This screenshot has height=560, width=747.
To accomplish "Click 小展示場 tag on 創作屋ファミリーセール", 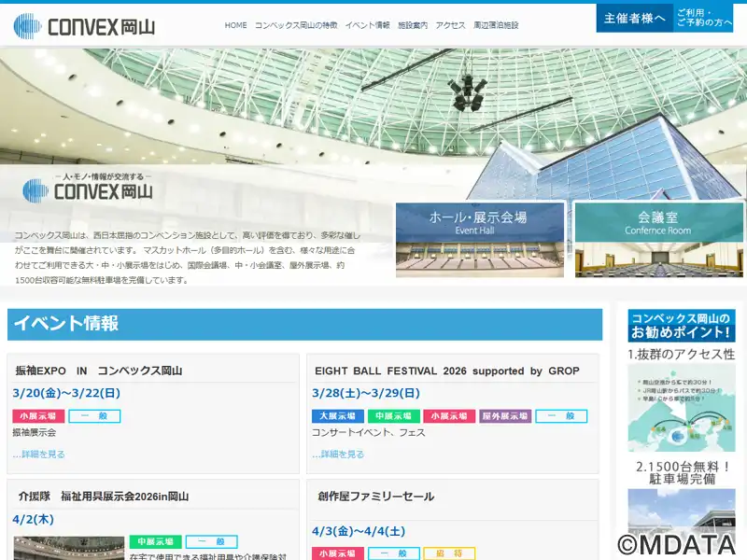I will pos(338,553).
